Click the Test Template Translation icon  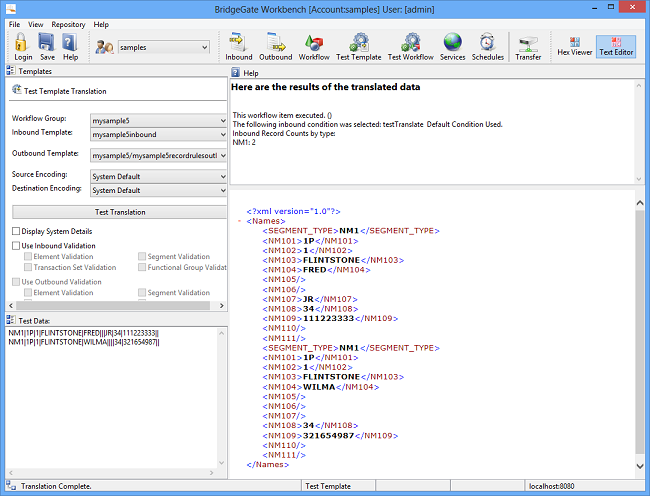point(17,89)
